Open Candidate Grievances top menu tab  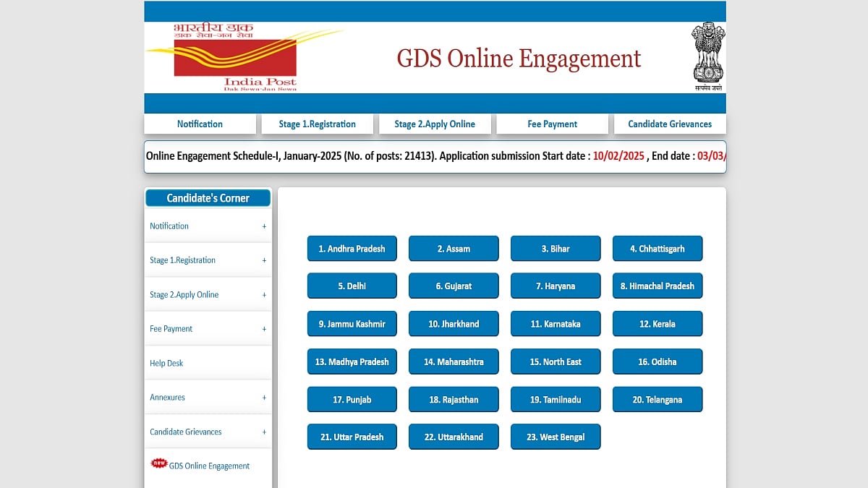click(670, 124)
